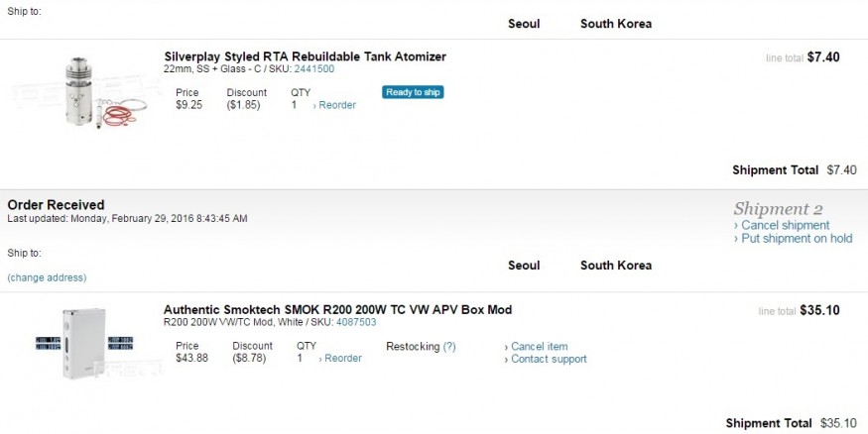Cancel shipment 2
The image size is (868, 434).
(782, 226)
